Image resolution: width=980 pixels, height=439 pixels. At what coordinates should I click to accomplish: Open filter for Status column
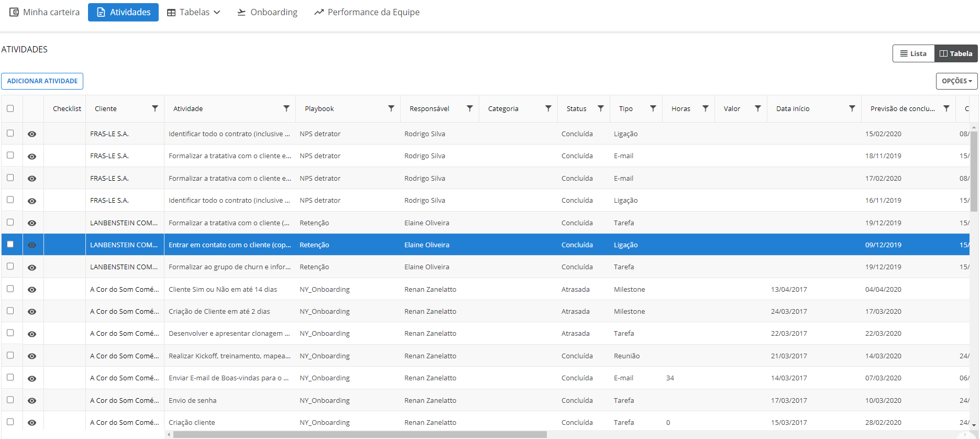click(601, 108)
